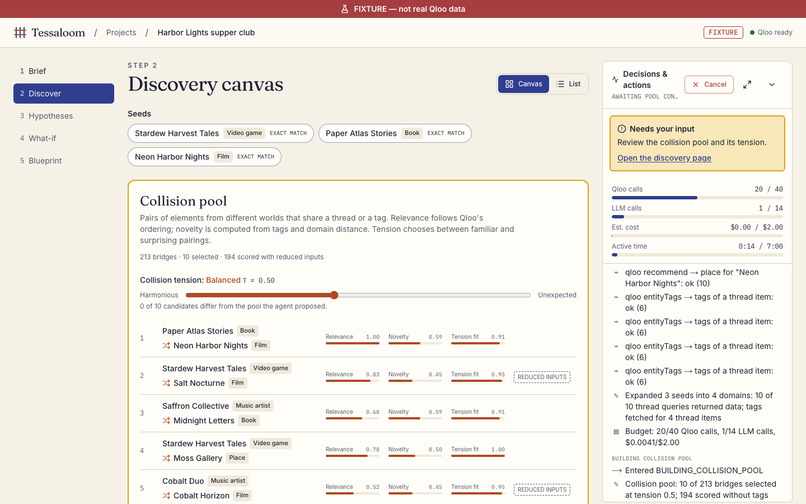The image size is (806, 504).
Task: Click the shuffle icon beside Cobalt Horizon
Action: (166, 496)
